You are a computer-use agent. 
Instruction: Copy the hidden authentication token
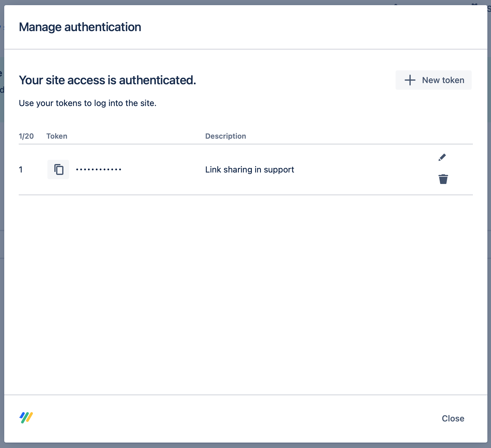click(x=58, y=169)
